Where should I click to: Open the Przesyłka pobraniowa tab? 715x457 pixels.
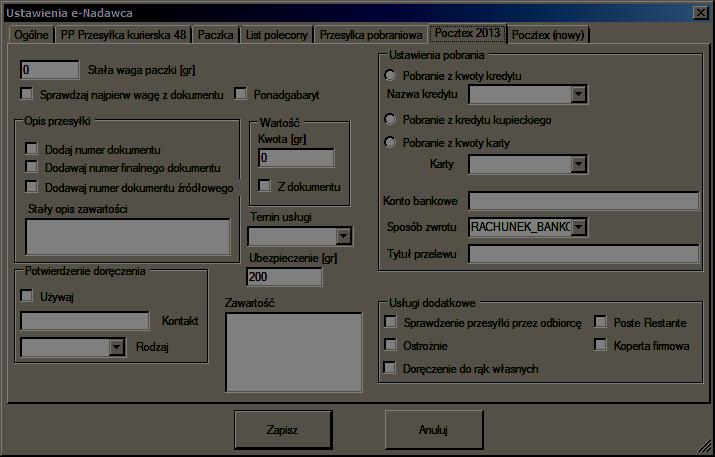coord(370,35)
